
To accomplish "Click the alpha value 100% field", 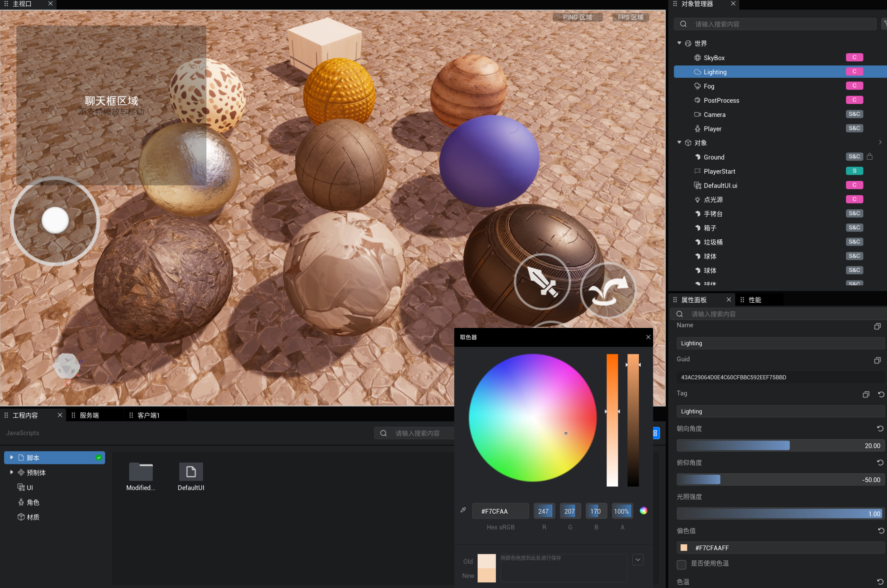I will 622,511.
